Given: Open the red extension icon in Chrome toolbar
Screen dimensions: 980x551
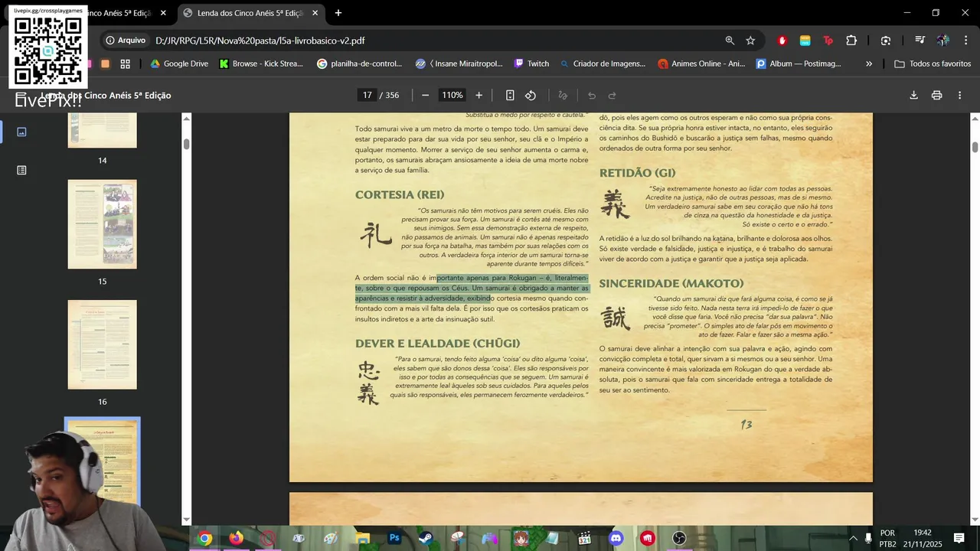Looking at the screenshot, I should pos(782,41).
